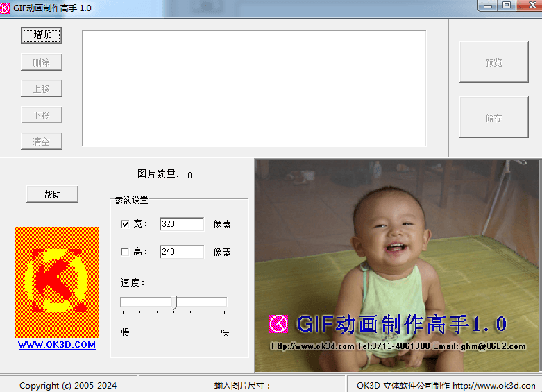The image size is (542, 392).
Task: Click the empty image list box
Action: click(x=254, y=88)
